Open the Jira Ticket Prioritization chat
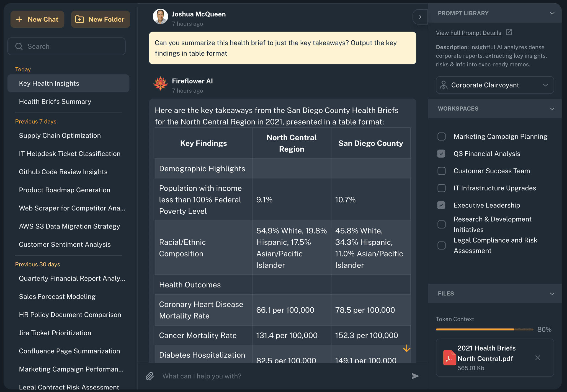Image resolution: width=567 pixels, height=392 pixels. [68, 333]
